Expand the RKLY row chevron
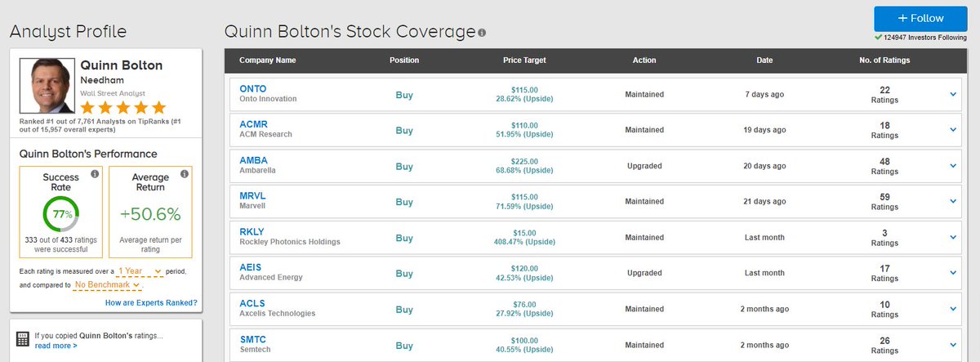Screen dimensions: 980x362 pyautogui.click(x=953, y=237)
